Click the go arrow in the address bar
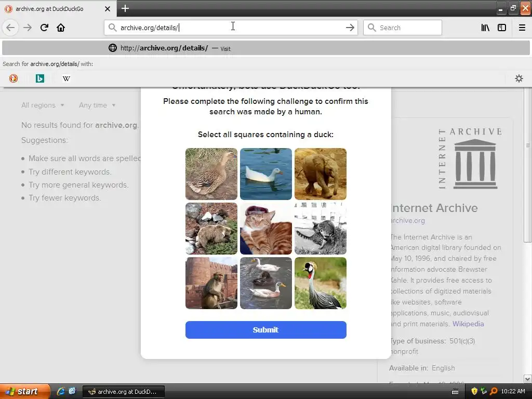 [350, 28]
